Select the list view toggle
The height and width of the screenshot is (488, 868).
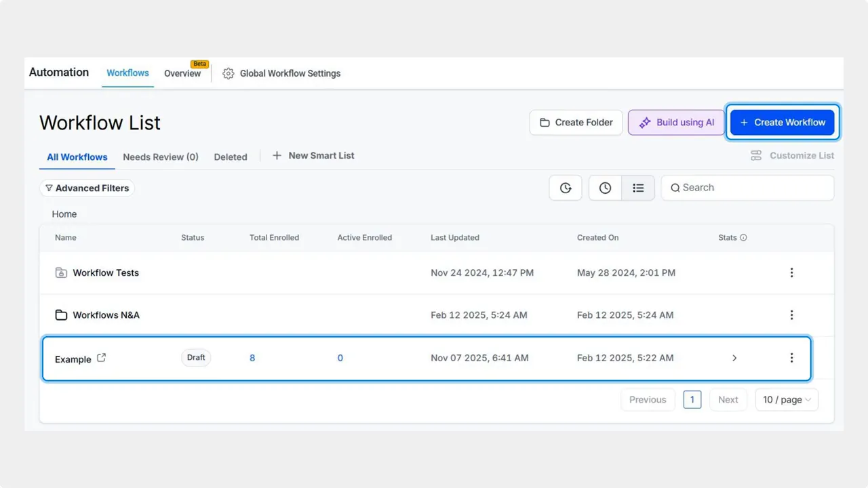pos(638,188)
